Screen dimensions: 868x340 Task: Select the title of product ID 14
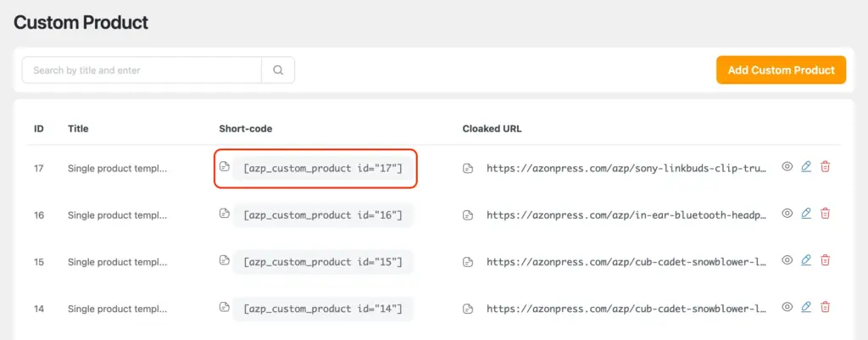pyautogui.click(x=117, y=308)
